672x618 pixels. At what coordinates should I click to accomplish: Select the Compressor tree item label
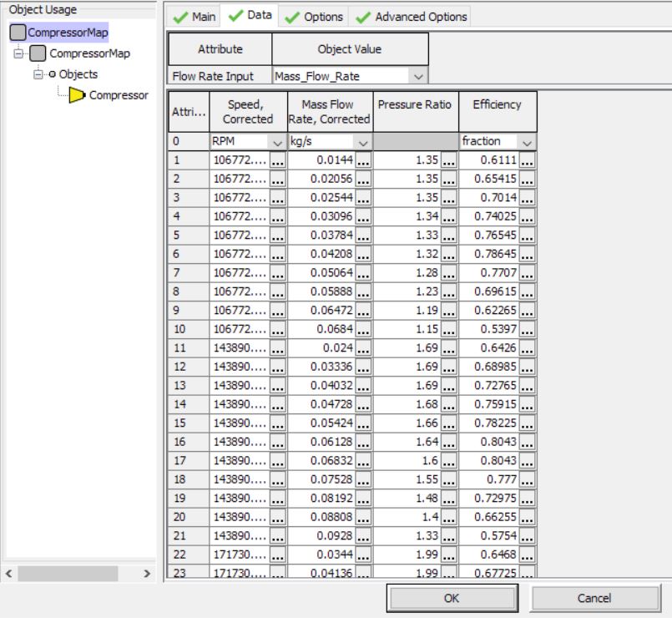(119, 95)
